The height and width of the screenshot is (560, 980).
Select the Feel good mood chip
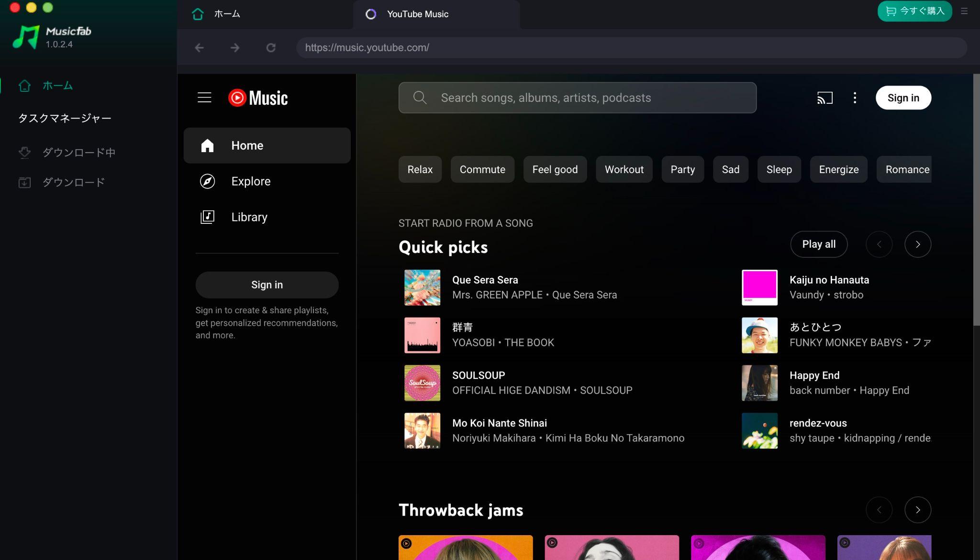pyautogui.click(x=555, y=169)
